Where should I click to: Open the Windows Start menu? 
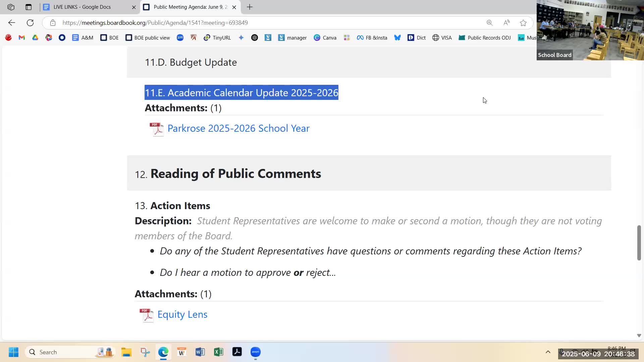(14, 352)
